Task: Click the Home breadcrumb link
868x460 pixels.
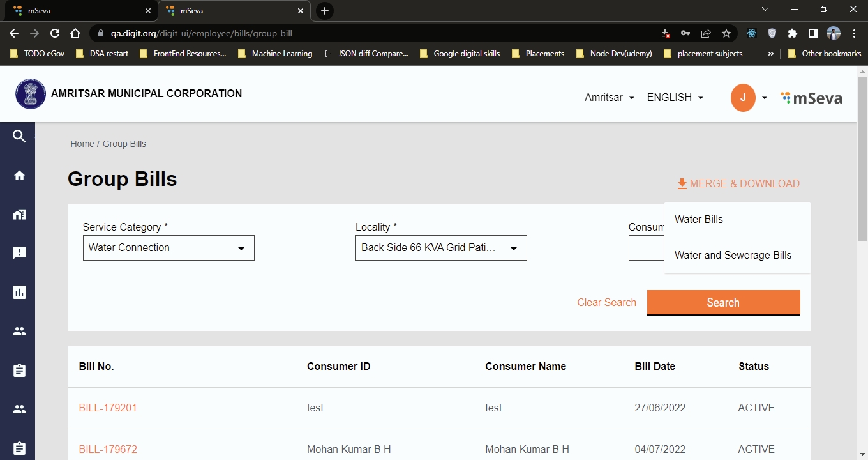Action: tap(82, 144)
